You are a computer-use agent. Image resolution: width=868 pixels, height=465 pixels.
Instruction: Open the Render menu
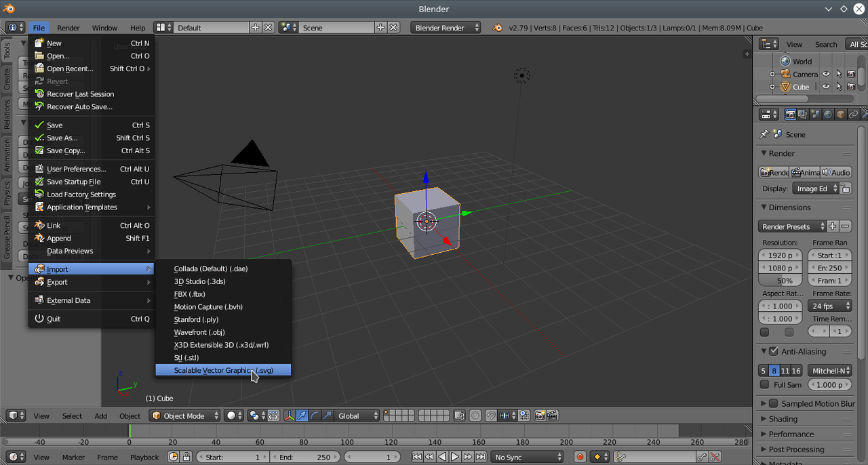pos(68,28)
